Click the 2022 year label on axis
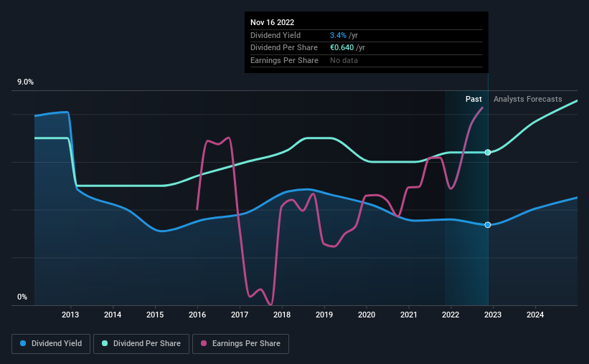This screenshot has width=589, height=364. (x=451, y=315)
